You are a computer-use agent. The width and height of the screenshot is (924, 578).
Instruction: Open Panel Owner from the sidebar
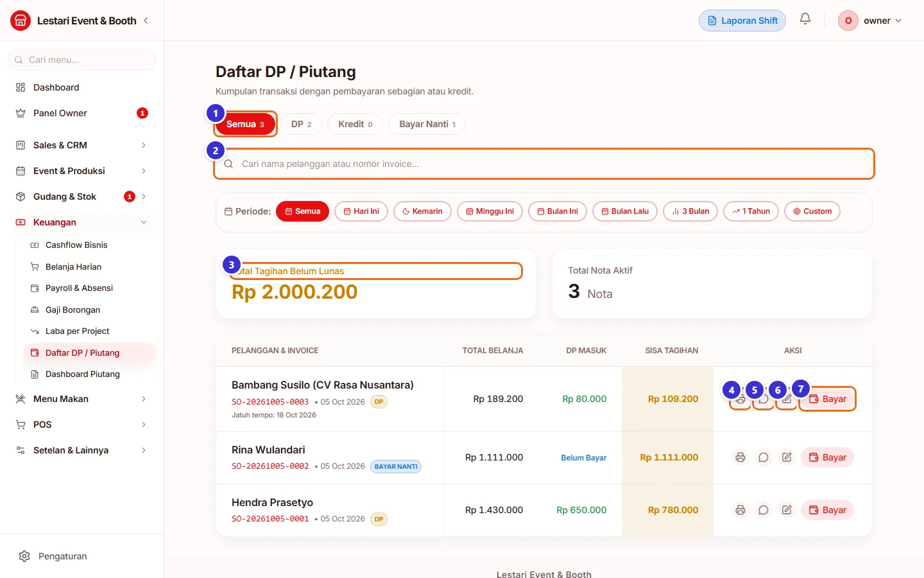(81, 113)
